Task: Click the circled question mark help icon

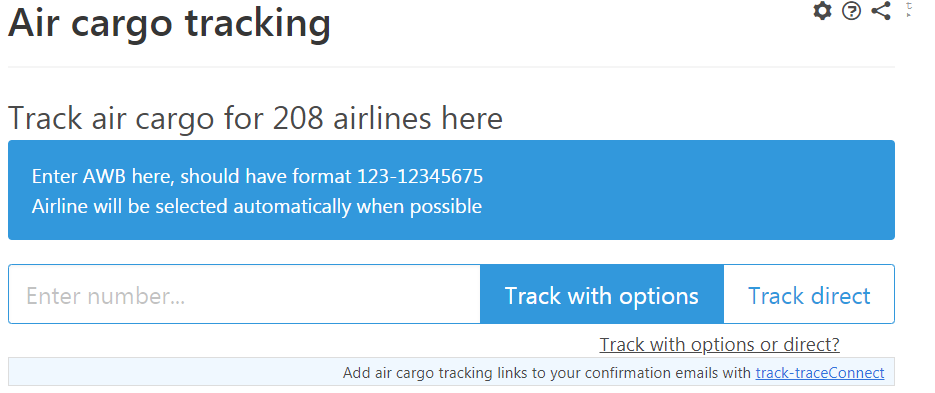Action: pyautogui.click(x=852, y=11)
